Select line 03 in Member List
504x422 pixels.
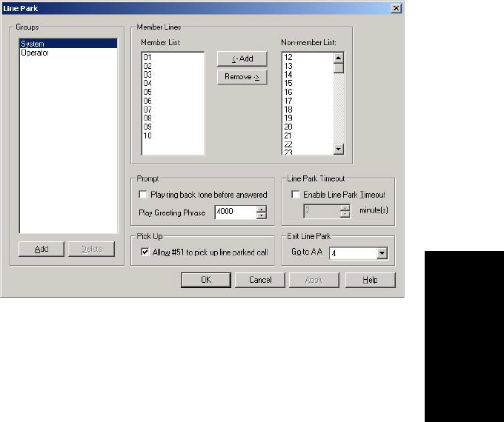click(x=173, y=75)
